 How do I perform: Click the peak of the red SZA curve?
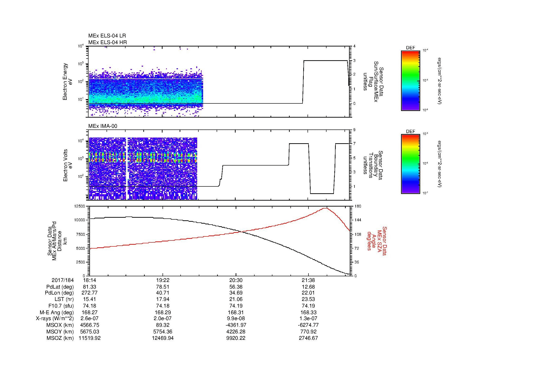(x=326, y=208)
